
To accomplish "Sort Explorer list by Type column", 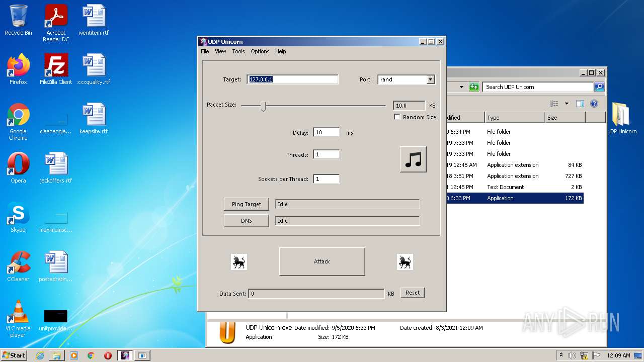I will coord(515,118).
